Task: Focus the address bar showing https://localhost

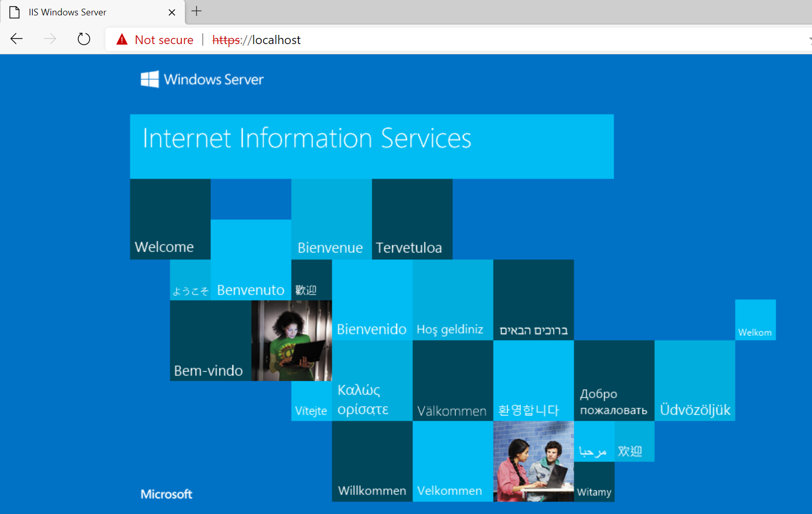Action: point(458,40)
